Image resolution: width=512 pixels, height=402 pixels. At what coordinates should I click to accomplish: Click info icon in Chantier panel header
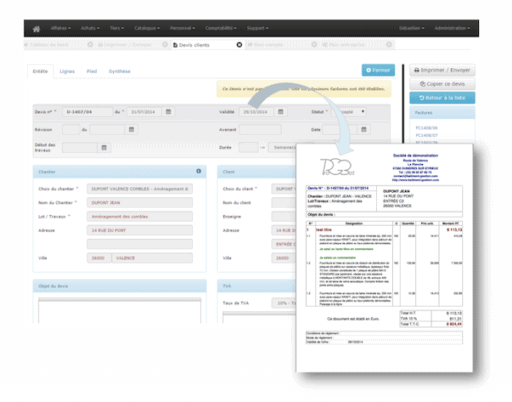199,171
